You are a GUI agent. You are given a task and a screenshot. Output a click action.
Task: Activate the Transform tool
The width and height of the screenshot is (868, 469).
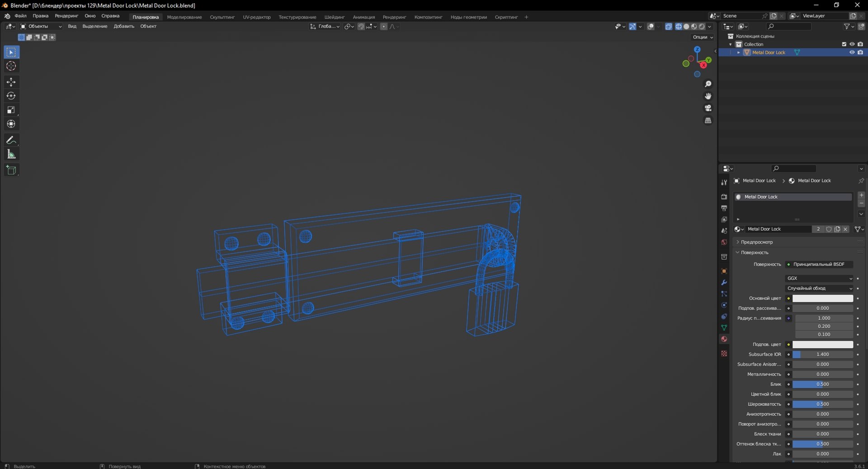click(x=11, y=124)
